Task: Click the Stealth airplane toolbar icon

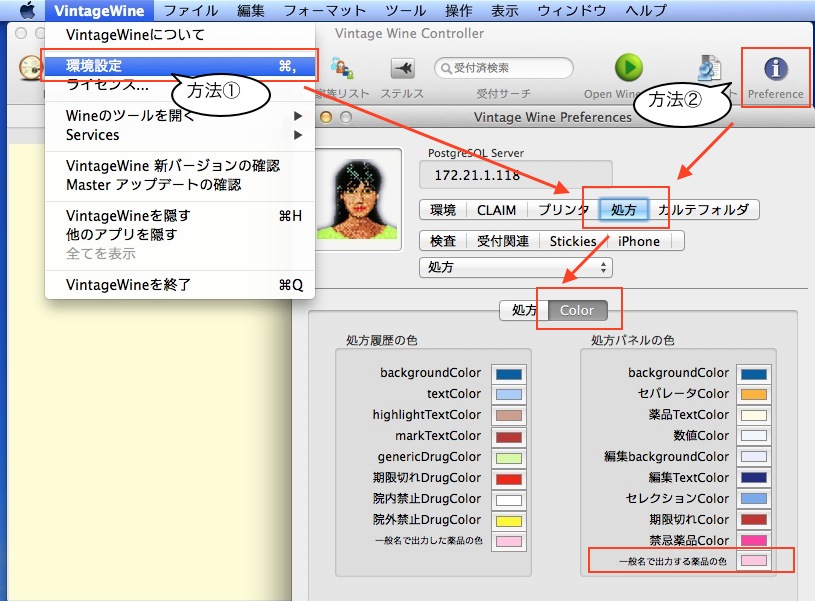Action: (x=402, y=68)
